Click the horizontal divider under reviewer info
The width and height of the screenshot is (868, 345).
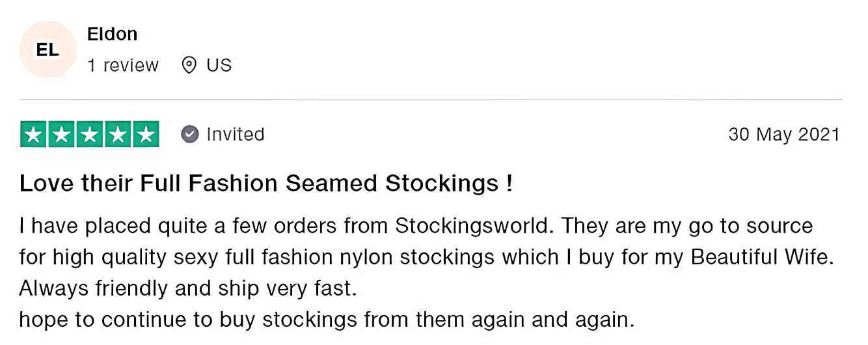pyautogui.click(x=431, y=100)
